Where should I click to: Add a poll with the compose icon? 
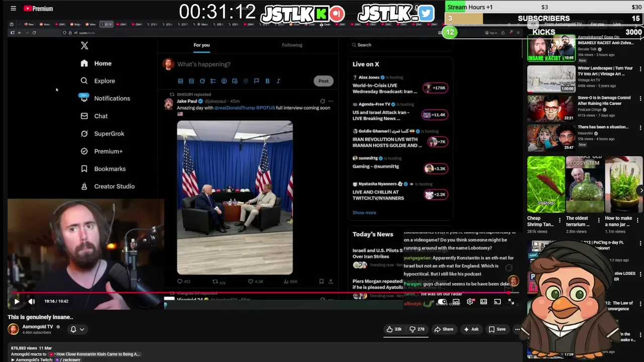click(x=213, y=81)
